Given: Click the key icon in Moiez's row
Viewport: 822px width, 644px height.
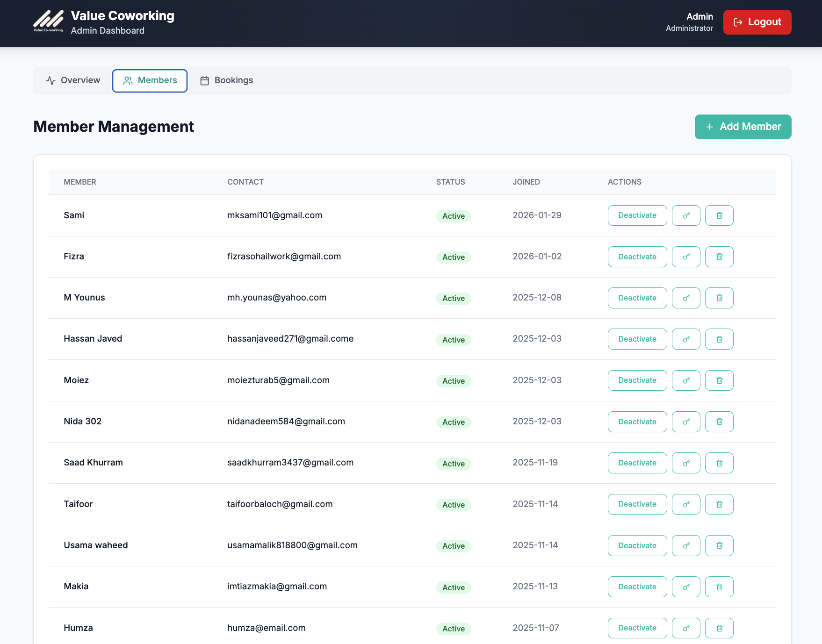Looking at the screenshot, I should pyautogui.click(x=685, y=380).
